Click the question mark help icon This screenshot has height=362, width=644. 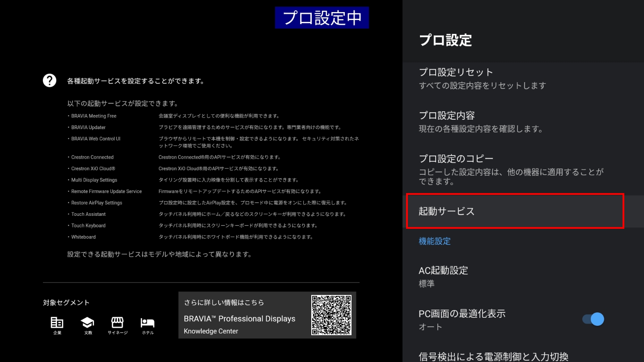point(49,80)
